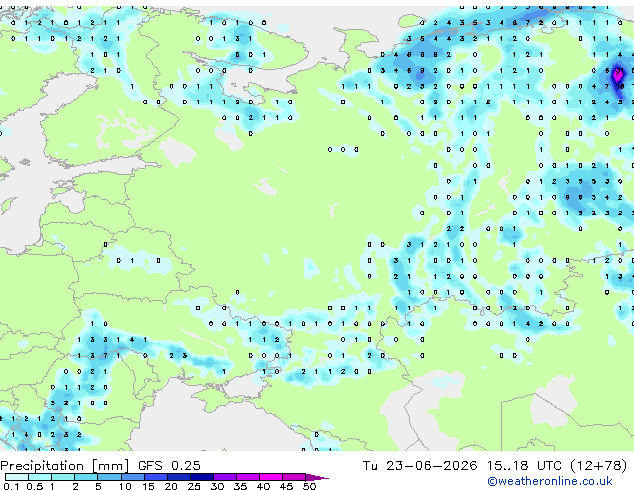Click the '15..18 UTC' time range
Image resolution: width=634 pixels, height=490 pixels.
pyautogui.click(x=524, y=466)
